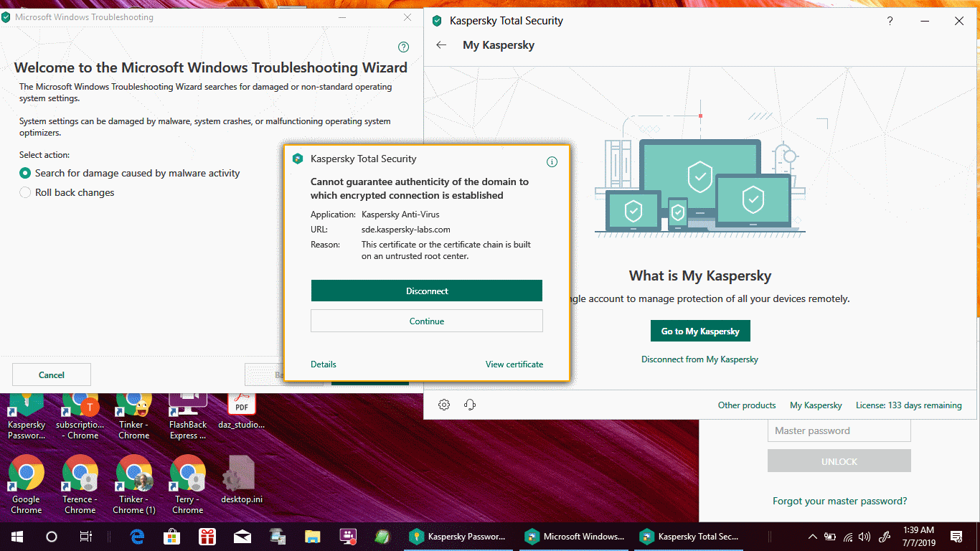
Task: Open Windows Ink Workspace pen icon
Action: tap(886, 537)
